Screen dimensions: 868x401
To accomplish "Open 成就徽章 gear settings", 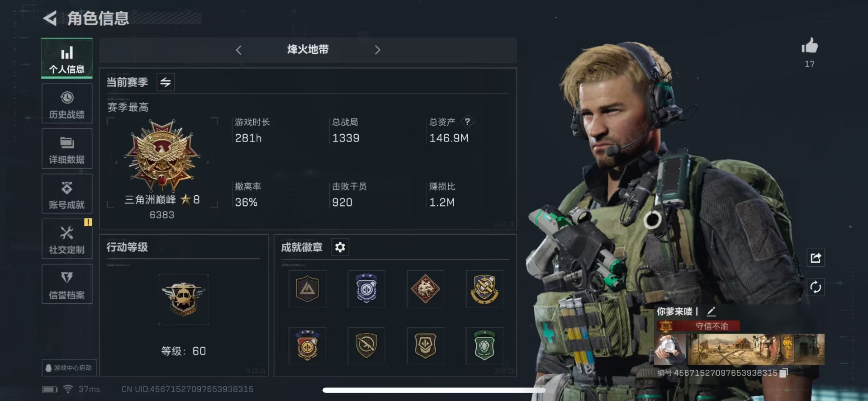I will (340, 247).
